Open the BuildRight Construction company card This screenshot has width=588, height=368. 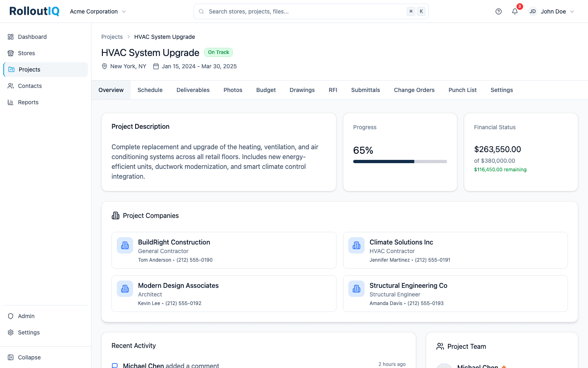click(x=224, y=250)
